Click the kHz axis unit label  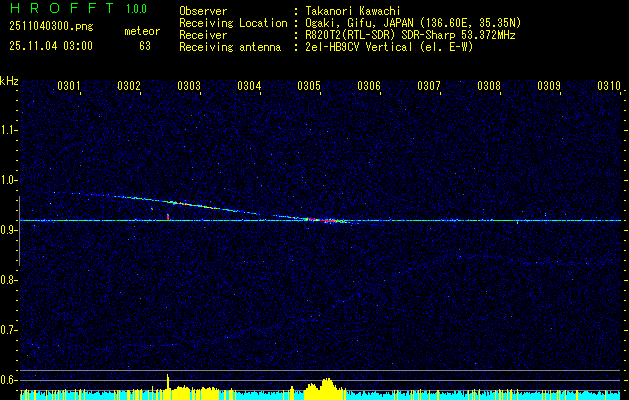(x=9, y=80)
